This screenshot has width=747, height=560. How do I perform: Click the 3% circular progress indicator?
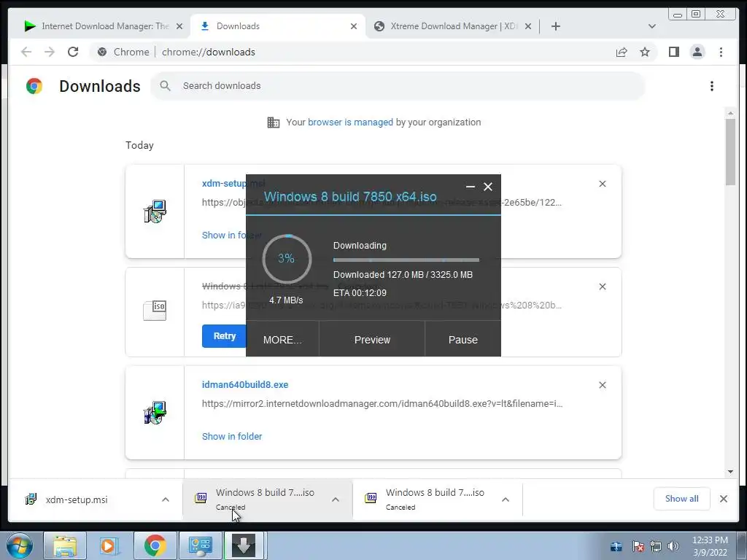pos(286,259)
